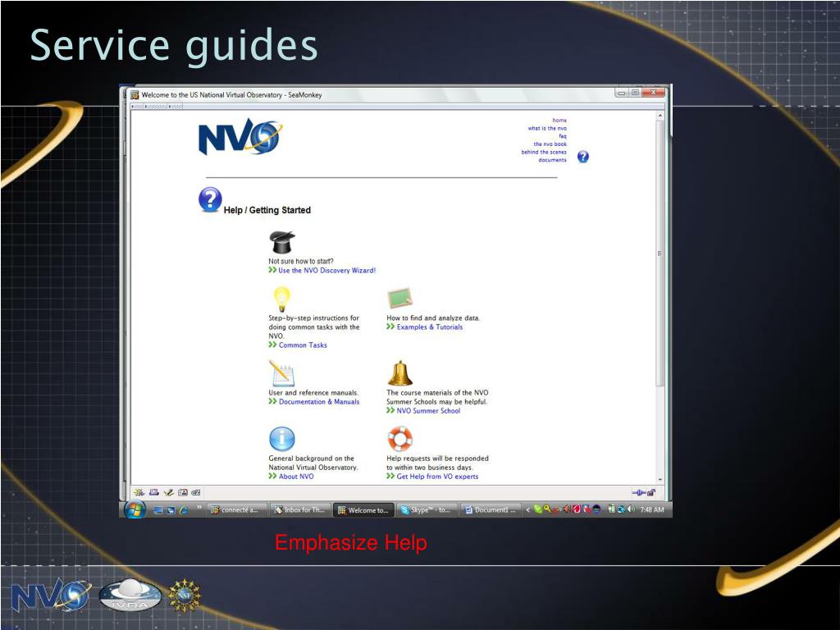This screenshot has height=630, width=840.
Task: Click the scrollbar up arrow
Action: tap(660, 116)
